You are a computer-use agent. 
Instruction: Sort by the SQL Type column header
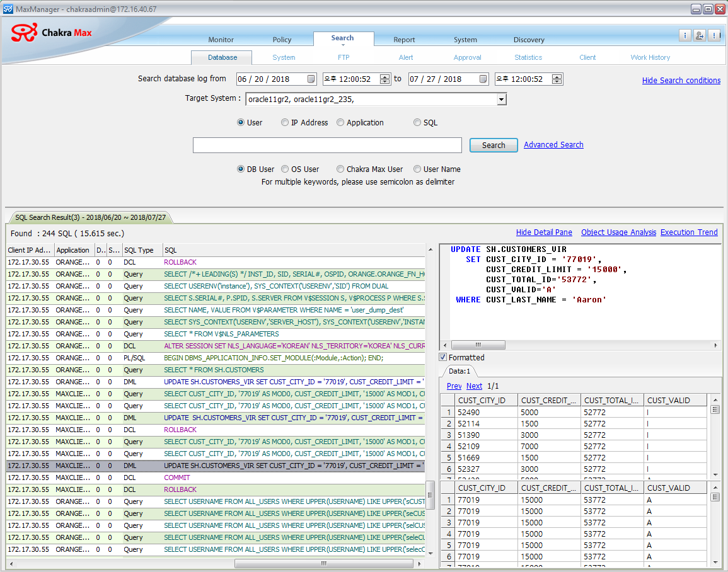[x=142, y=250]
